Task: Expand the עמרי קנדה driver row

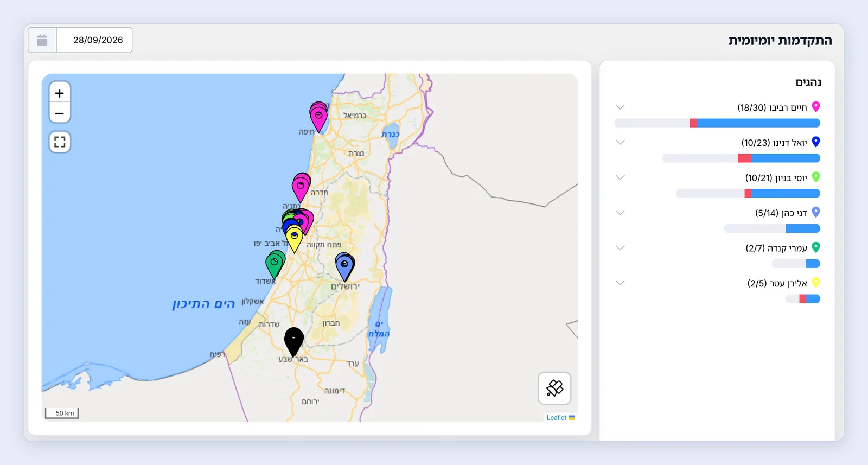Action: [x=621, y=248]
